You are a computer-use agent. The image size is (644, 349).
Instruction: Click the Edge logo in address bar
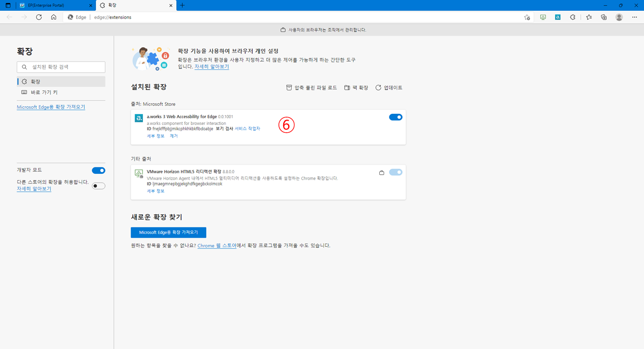[71, 17]
